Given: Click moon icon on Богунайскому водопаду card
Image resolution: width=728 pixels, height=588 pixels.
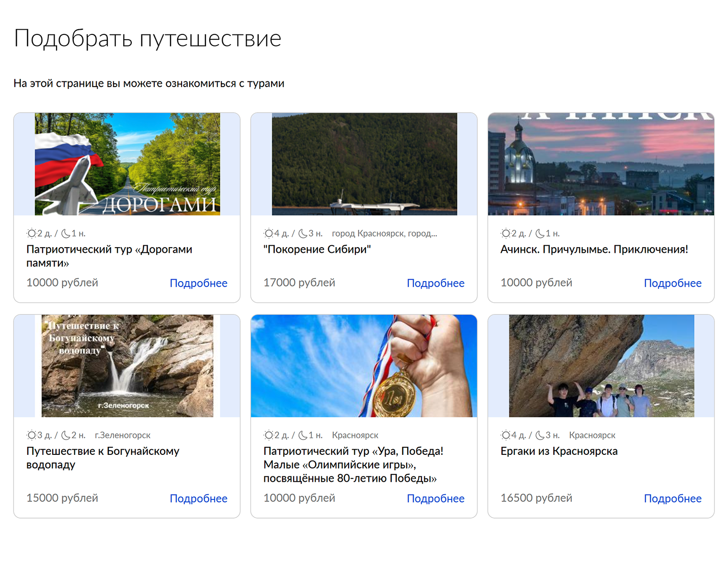Looking at the screenshot, I should point(66,435).
